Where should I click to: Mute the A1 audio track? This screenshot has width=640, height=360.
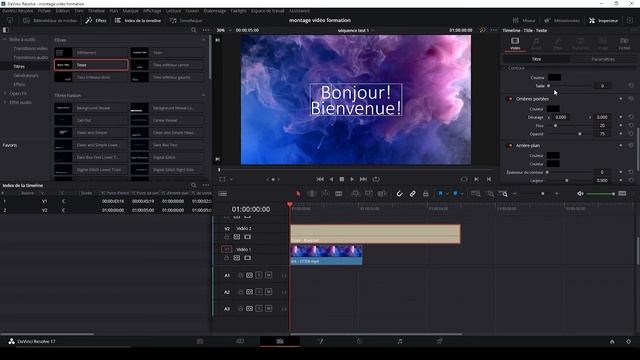pos(268,276)
